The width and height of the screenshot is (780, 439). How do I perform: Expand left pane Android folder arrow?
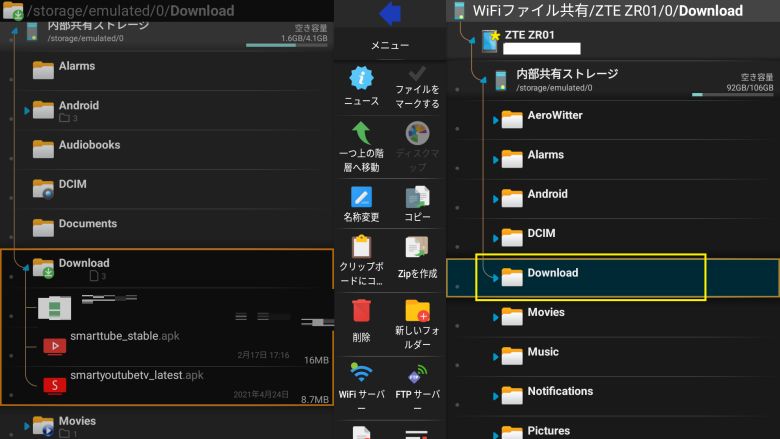(x=27, y=110)
